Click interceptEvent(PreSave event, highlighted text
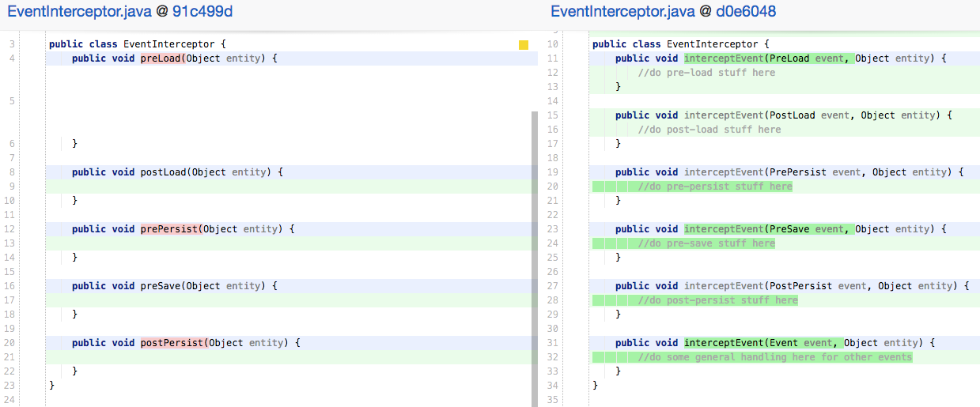The image size is (980, 407). 770,229
